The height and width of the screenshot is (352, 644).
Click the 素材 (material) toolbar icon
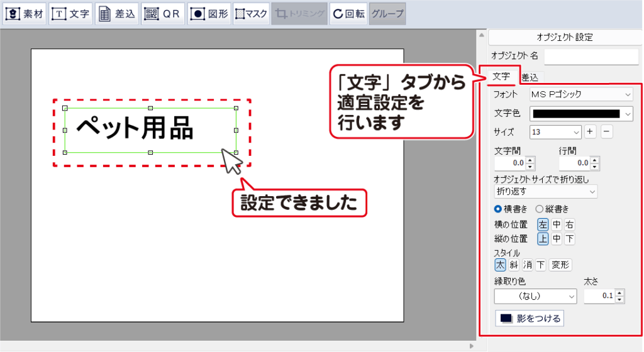pos(25,13)
